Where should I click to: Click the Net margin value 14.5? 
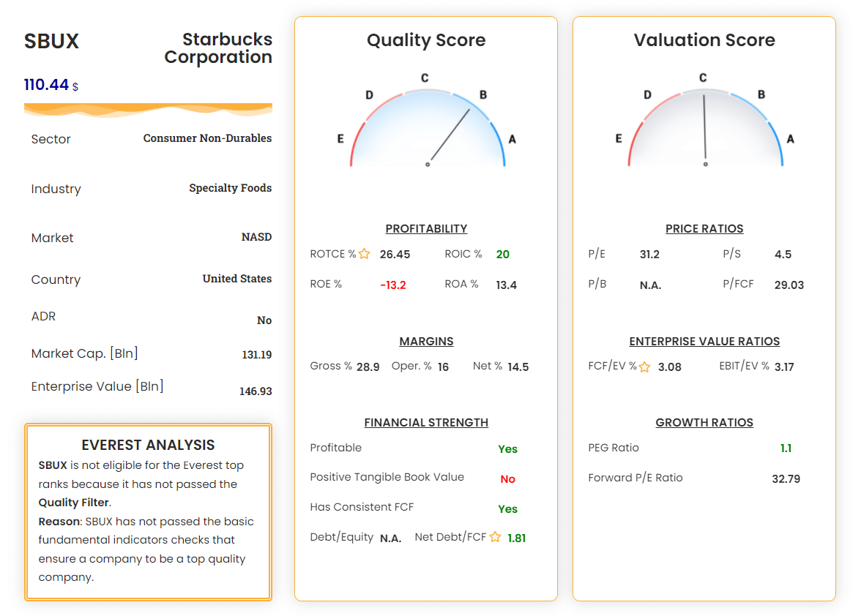tap(518, 367)
